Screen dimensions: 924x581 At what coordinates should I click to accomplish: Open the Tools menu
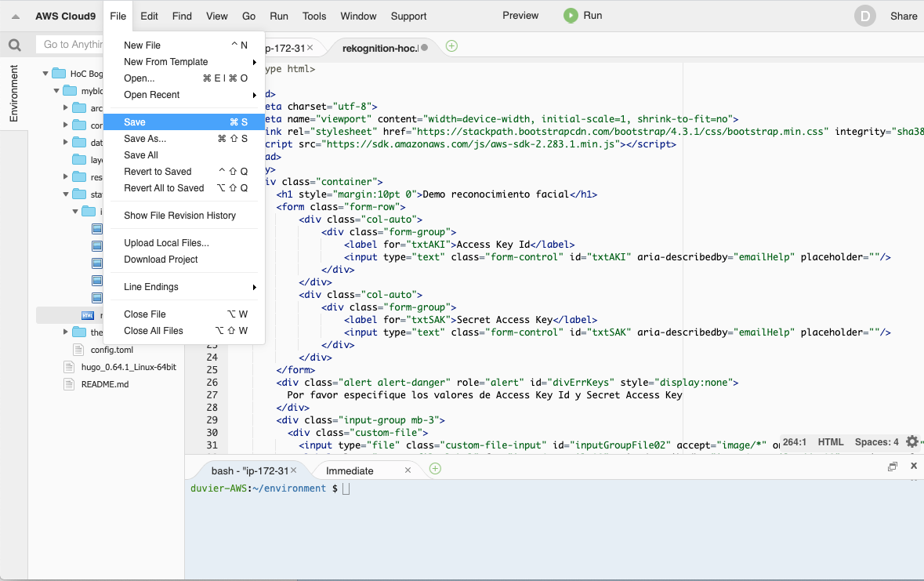tap(314, 16)
